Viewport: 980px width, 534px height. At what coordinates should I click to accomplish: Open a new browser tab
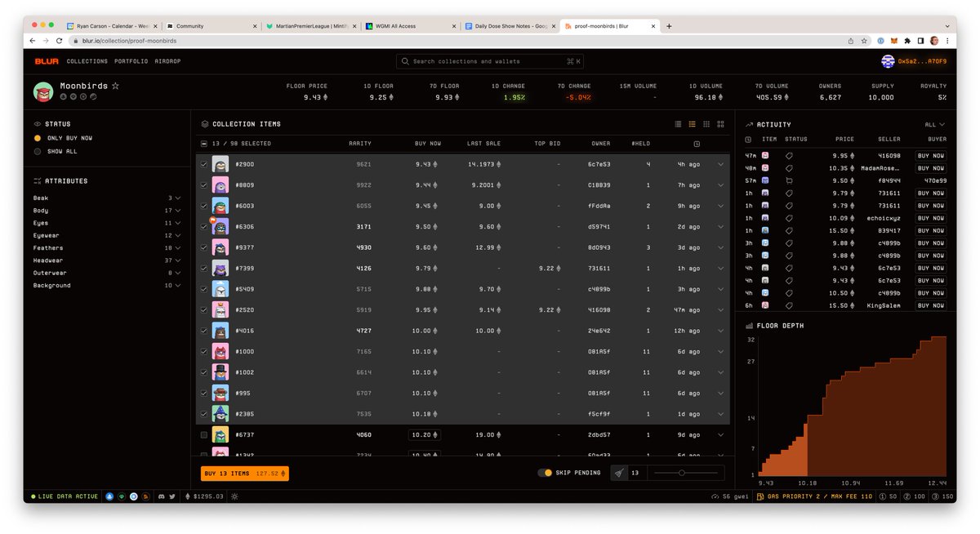[669, 26]
